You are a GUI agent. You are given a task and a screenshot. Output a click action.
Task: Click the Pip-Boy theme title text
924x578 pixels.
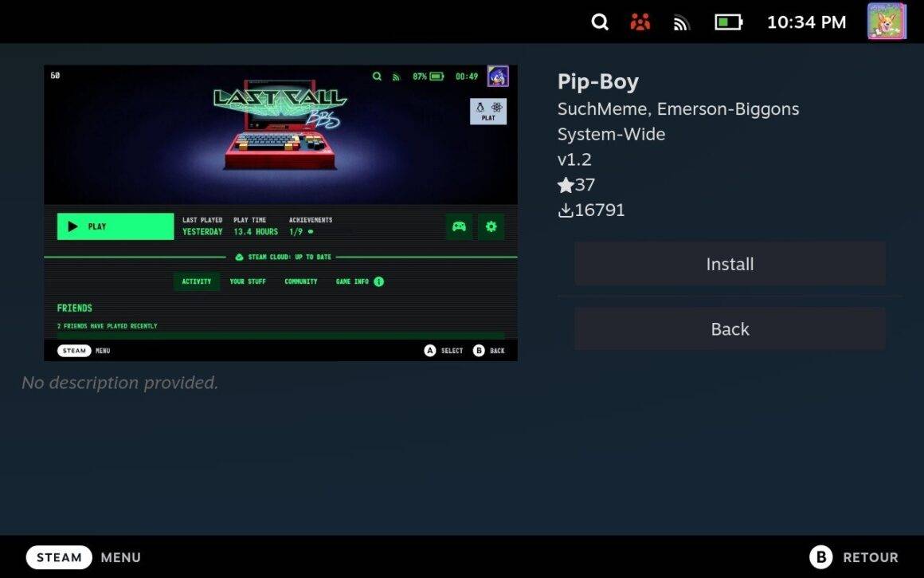[x=598, y=82]
